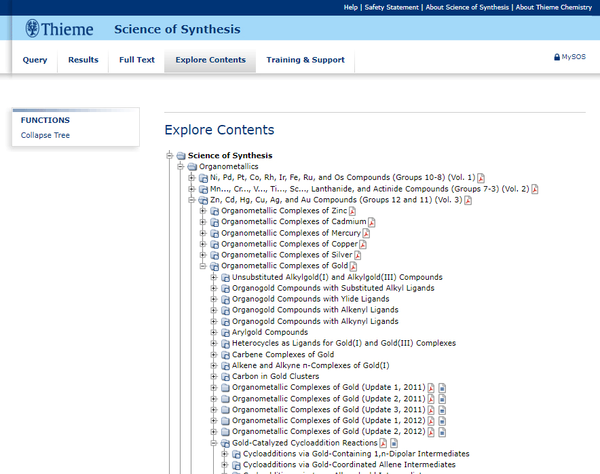Open PDF icon for Vol. 3 compounds
Image resolution: width=600 pixels, height=474 pixels.
click(468, 200)
